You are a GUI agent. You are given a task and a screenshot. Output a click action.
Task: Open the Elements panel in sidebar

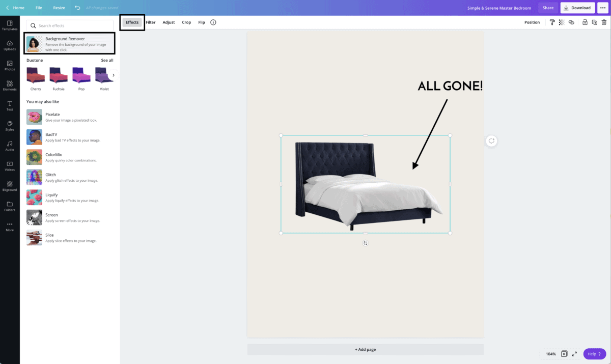click(x=10, y=85)
